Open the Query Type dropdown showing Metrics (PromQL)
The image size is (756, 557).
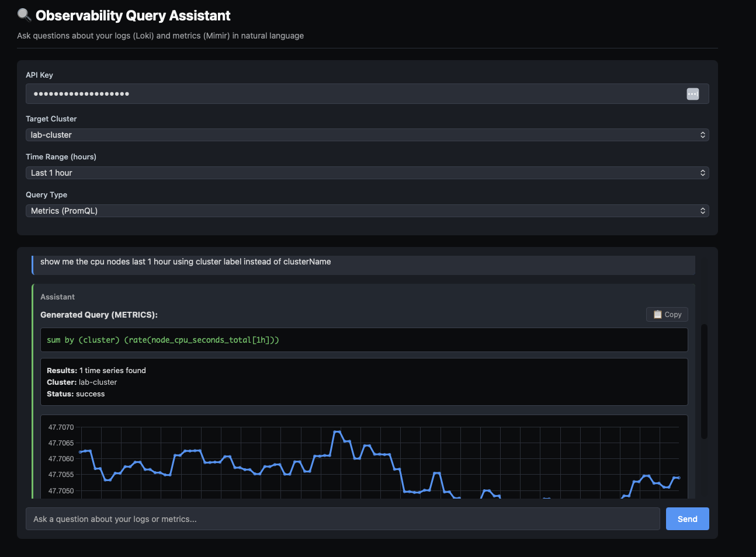click(367, 211)
